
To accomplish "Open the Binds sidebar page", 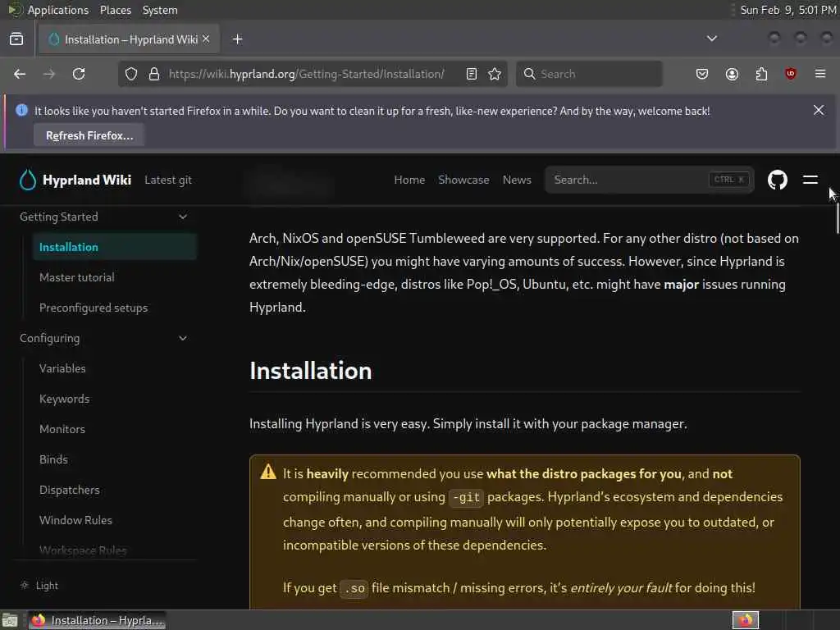I will coord(53,459).
